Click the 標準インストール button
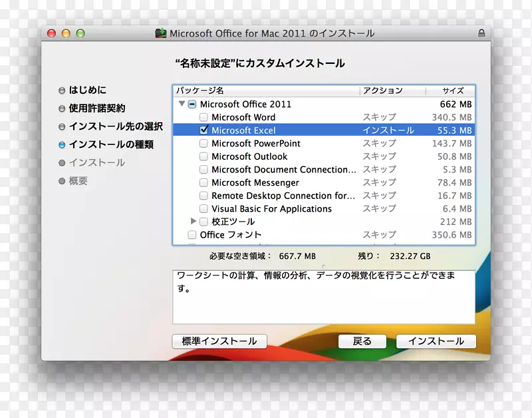Screen dimensions: 532x418 (219, 341)
